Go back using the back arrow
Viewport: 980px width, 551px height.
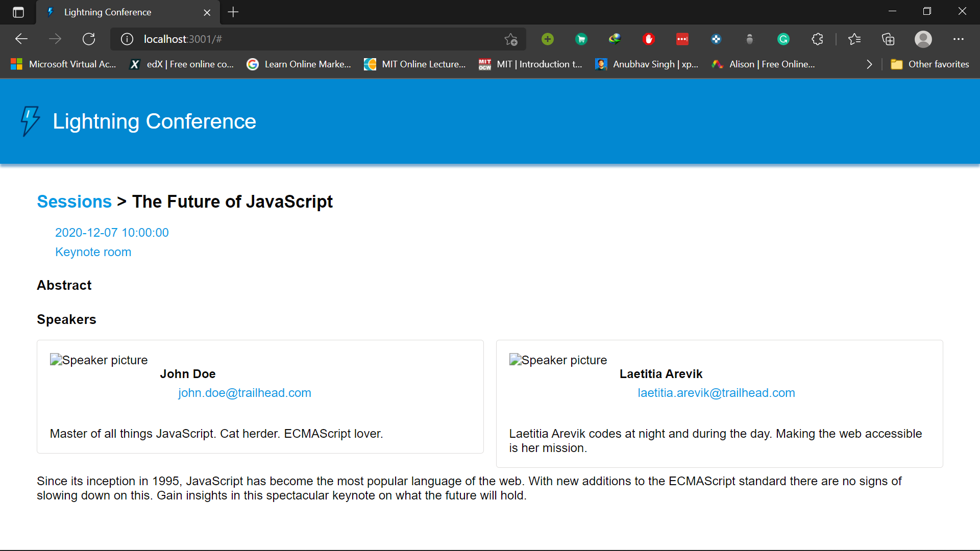(x=21, y=39)
